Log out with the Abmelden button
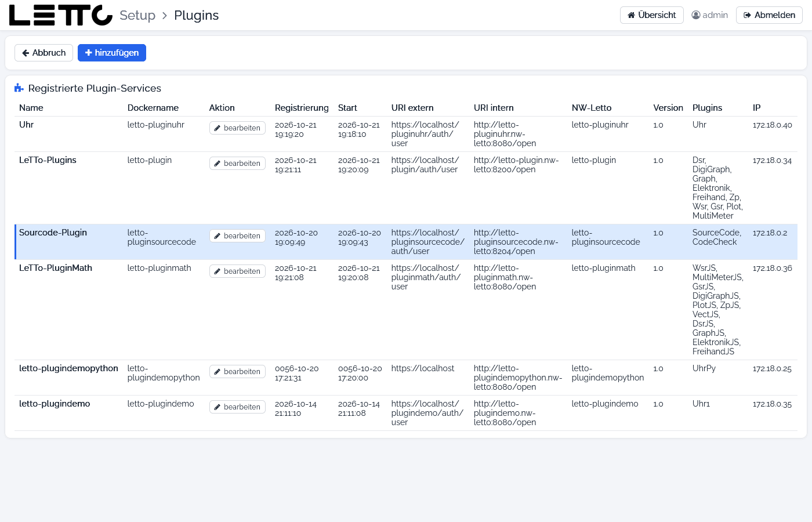 [x=769, y=15]
